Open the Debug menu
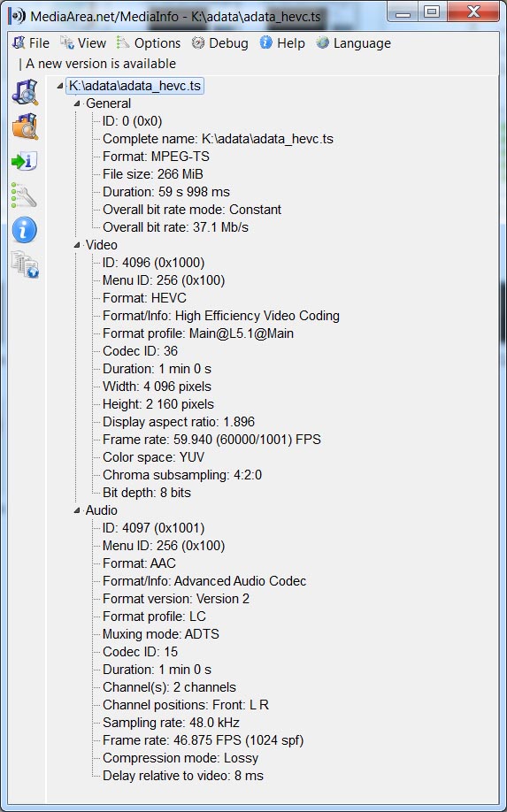This screenshot has height=812, width=507. coord(219,43)
